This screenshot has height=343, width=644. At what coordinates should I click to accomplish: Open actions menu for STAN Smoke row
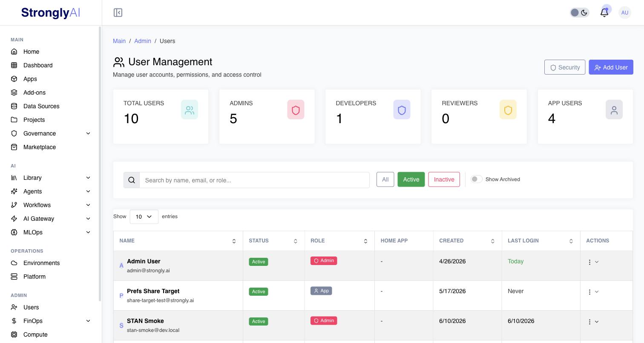pos(593,322)
